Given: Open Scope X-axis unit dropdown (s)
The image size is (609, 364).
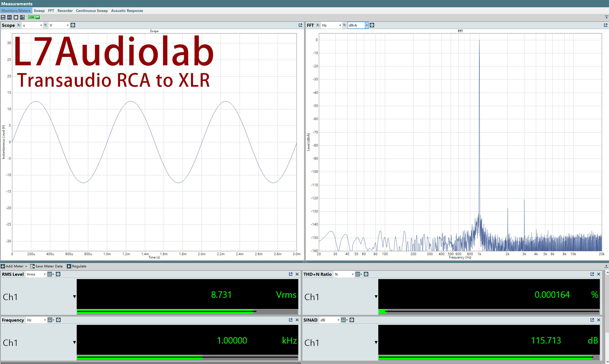Looking at the screenshot, I should pos(32,25).
